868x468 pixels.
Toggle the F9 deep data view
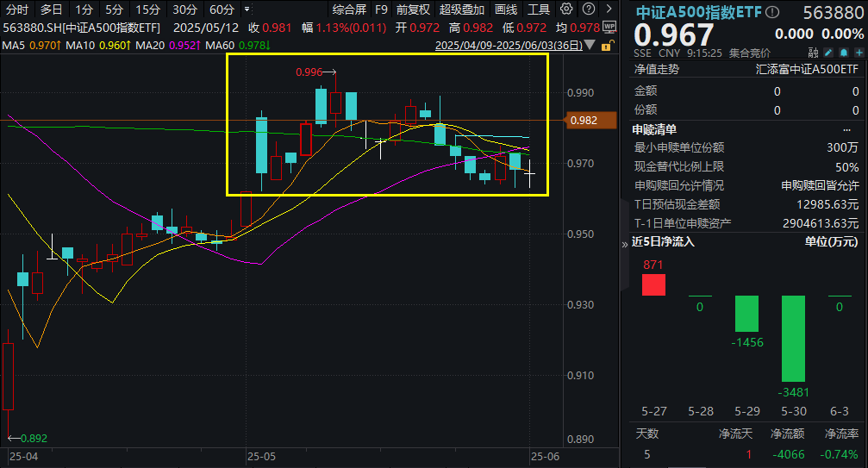click(381, 9)
